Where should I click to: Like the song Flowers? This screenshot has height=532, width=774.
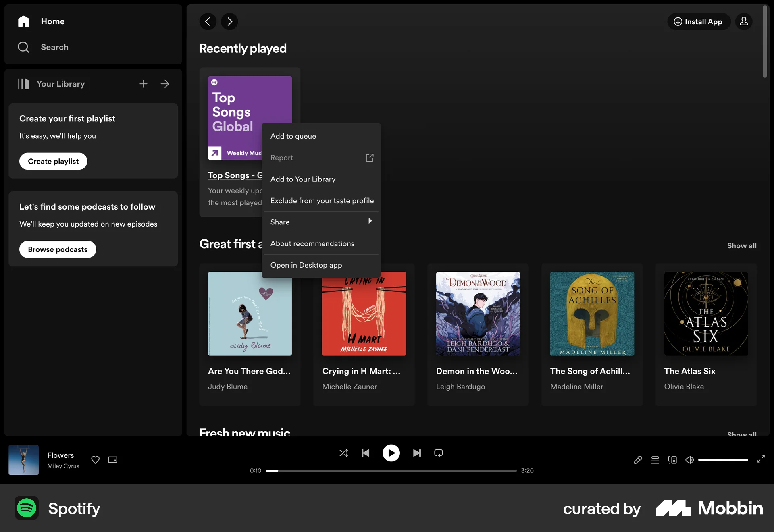pos(95,459)
